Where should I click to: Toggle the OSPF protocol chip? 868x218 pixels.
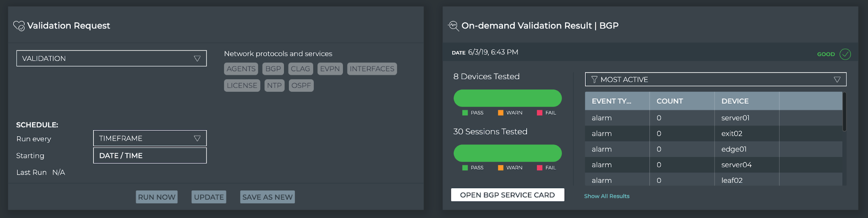click(301, 86)
